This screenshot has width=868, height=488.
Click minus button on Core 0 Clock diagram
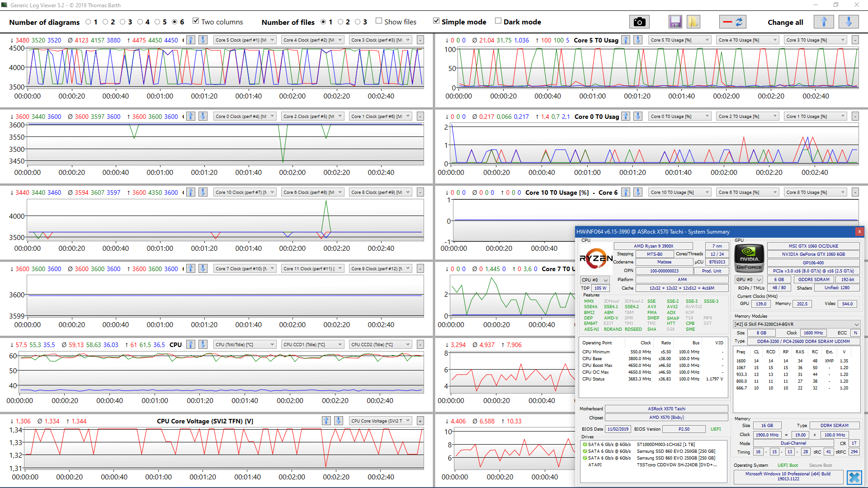click(x=420, y=116)
